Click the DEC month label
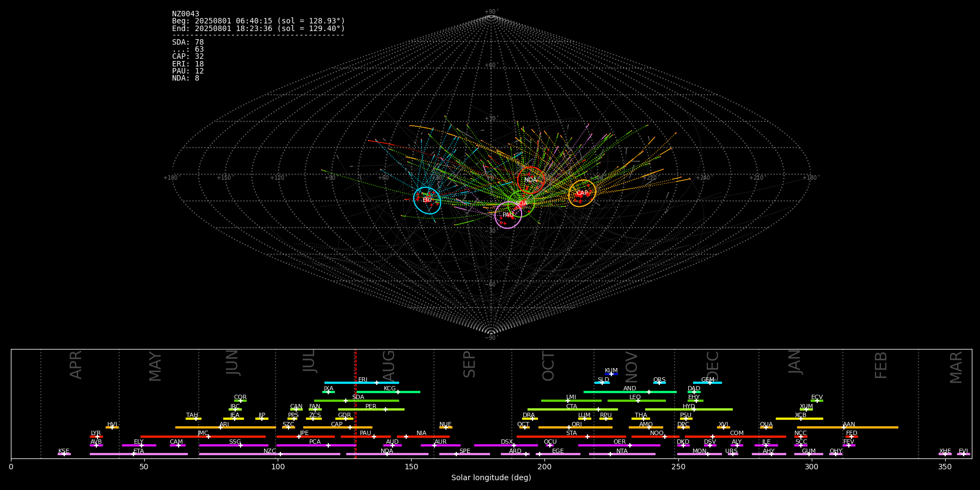This screenshot has width=980, height=490. click(713, 366)
